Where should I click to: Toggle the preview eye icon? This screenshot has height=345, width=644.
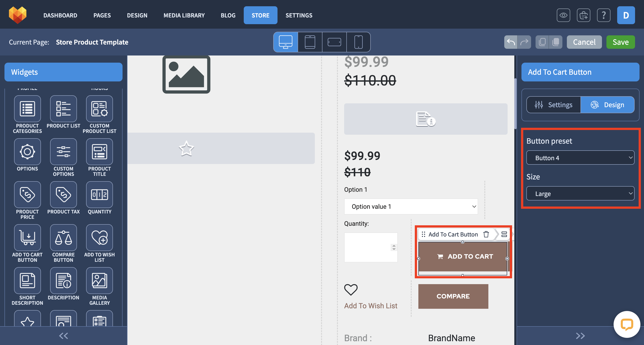pyautogui.click(x=563, y=15)
